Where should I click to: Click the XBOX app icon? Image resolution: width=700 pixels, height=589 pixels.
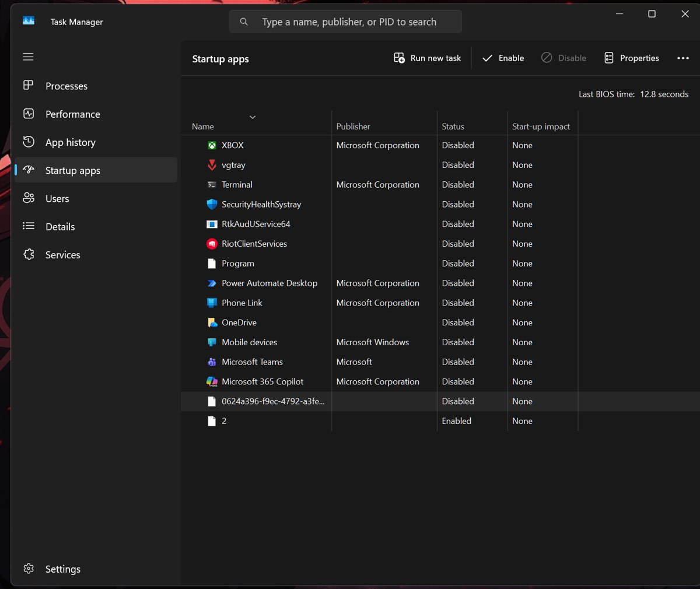pyautogui.click(x=212, y=145)
